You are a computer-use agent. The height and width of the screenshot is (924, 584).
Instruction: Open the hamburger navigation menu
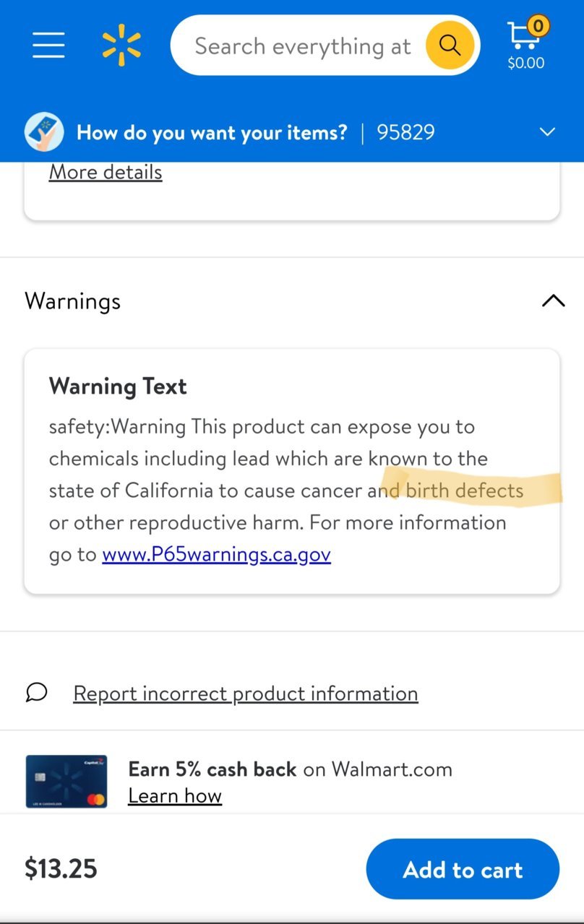pyautogui.click(x=48, y=46)
